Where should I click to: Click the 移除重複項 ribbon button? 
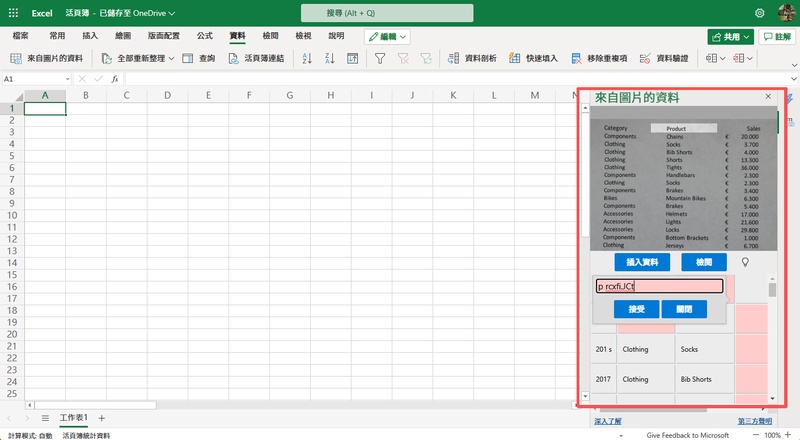[600, 59]
